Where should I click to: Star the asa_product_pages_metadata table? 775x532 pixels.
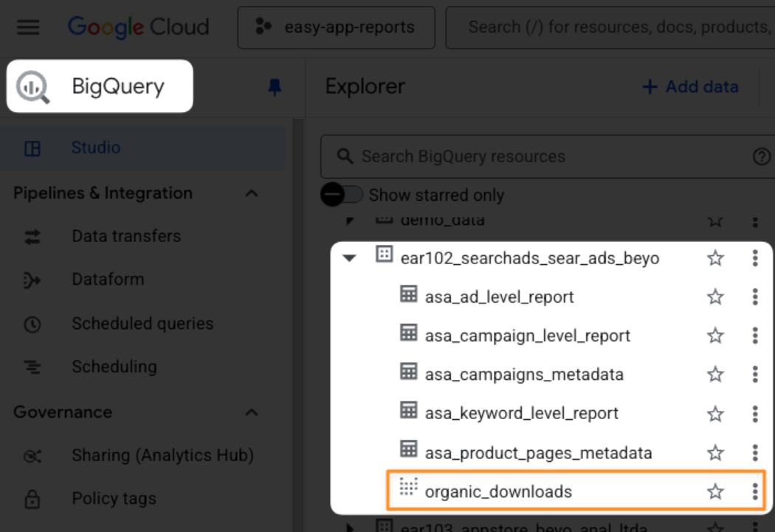(715, 452)
